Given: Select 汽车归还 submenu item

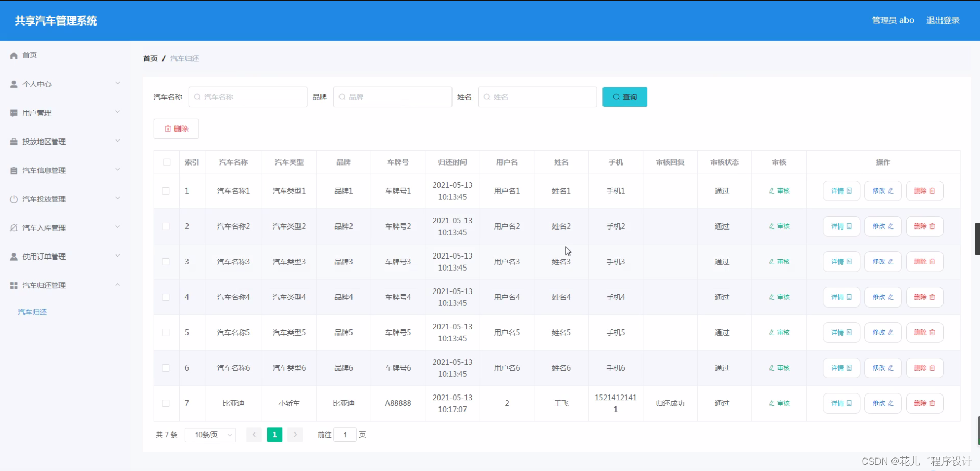Looking at the screenshot, I should pyautogui.click(x=32, y=312).
